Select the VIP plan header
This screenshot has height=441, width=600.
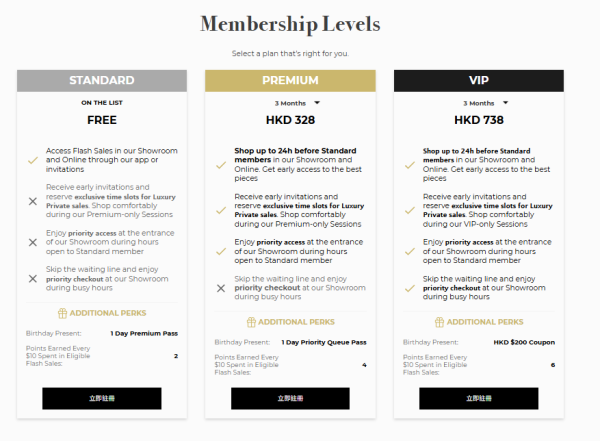[480, 80]
